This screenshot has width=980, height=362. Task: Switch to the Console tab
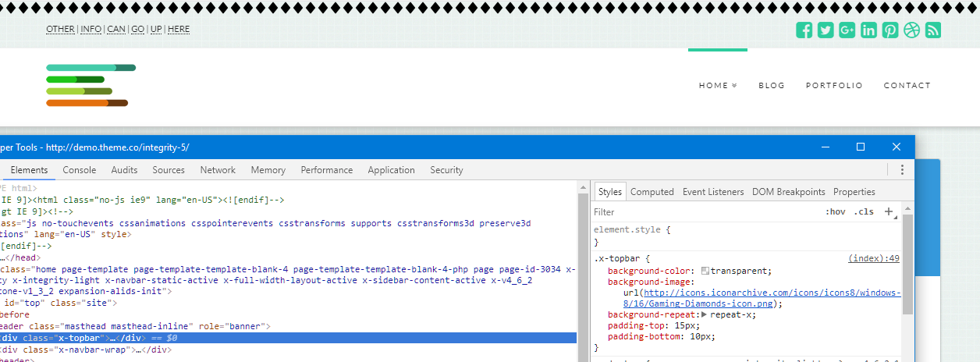pyautogui.click(x=80, y=170)
